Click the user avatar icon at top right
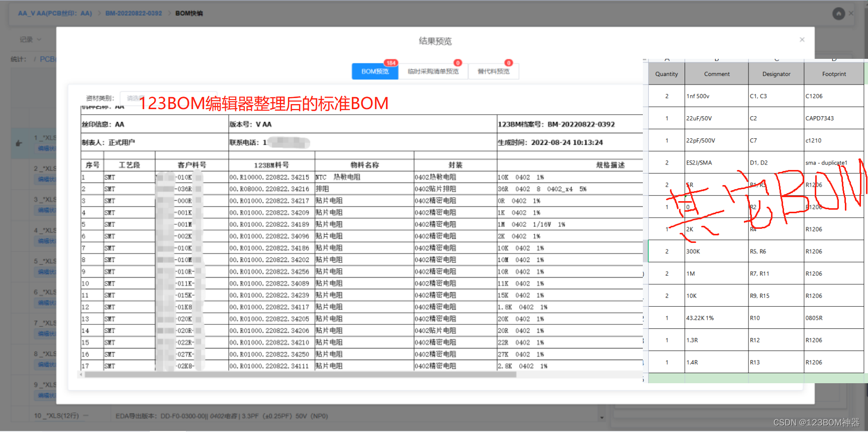This screenshot has width=868, height=432. (838, 14)
